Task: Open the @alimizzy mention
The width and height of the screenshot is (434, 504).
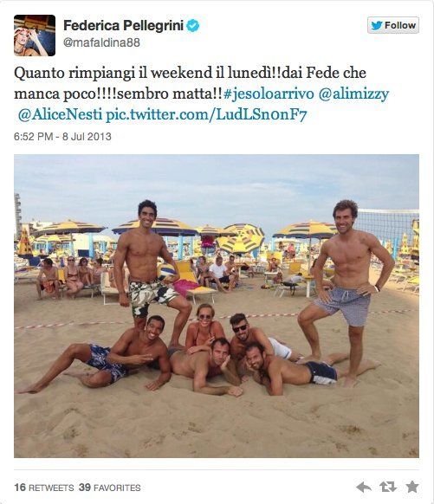Action: click(x=353, y=94)
